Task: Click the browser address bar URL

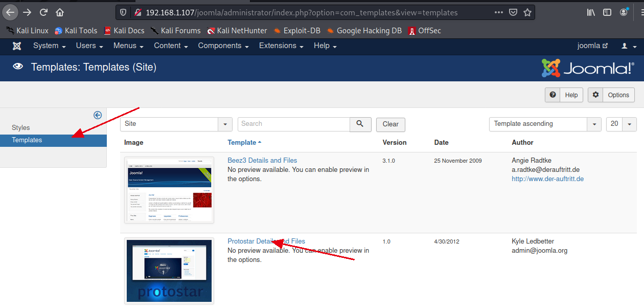Action: click(302, 12)
